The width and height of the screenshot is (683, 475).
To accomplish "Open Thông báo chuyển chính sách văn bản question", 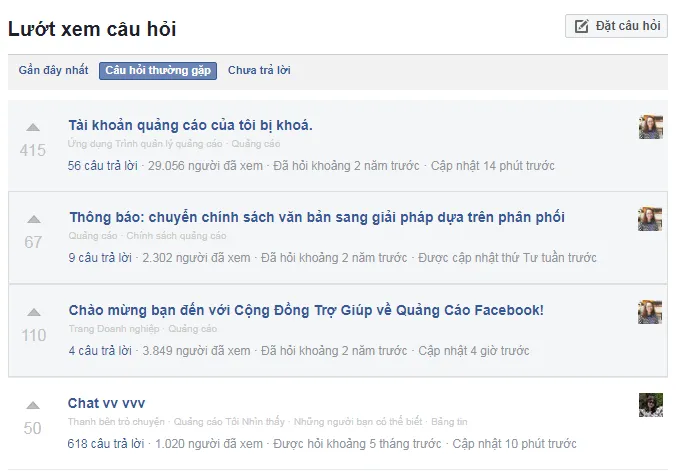I will point(317,217).
